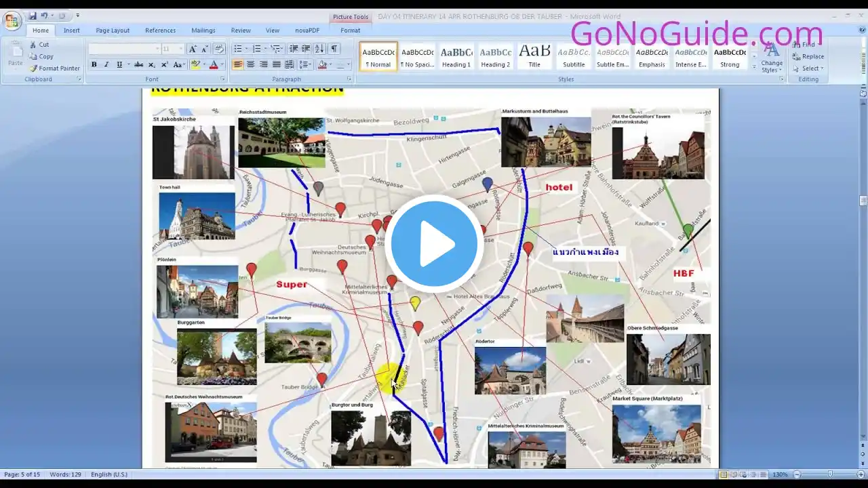Open the Select dropdown in Editing
Screen dimensions: 868x488
click(x=810, y=68)
